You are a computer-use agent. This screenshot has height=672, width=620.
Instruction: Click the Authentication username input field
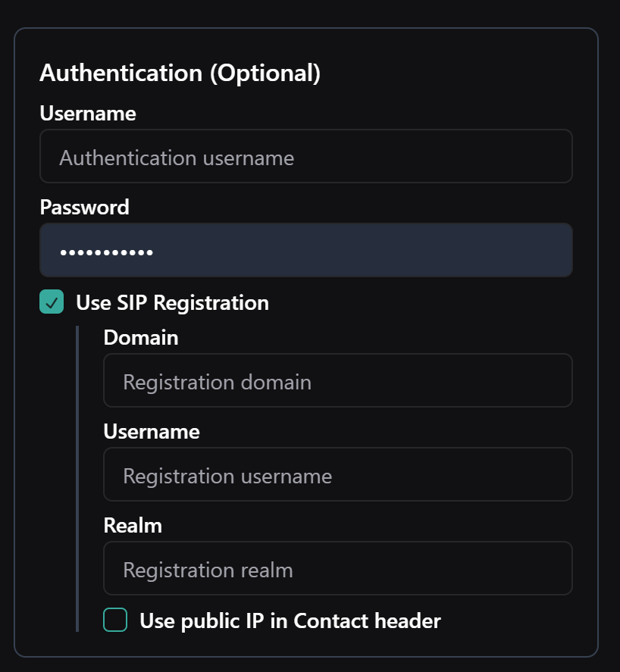(x=305, y=157)
